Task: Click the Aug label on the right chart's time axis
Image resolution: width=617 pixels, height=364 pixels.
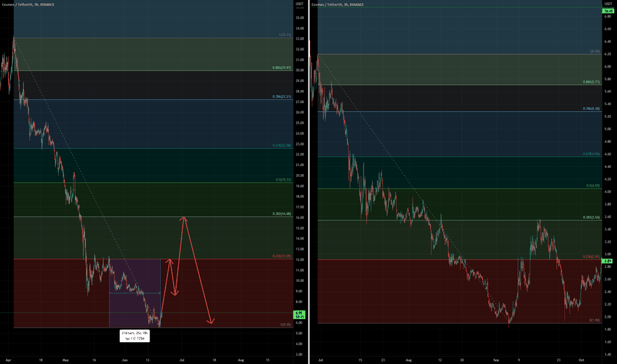Action: [x=408, y=360]
